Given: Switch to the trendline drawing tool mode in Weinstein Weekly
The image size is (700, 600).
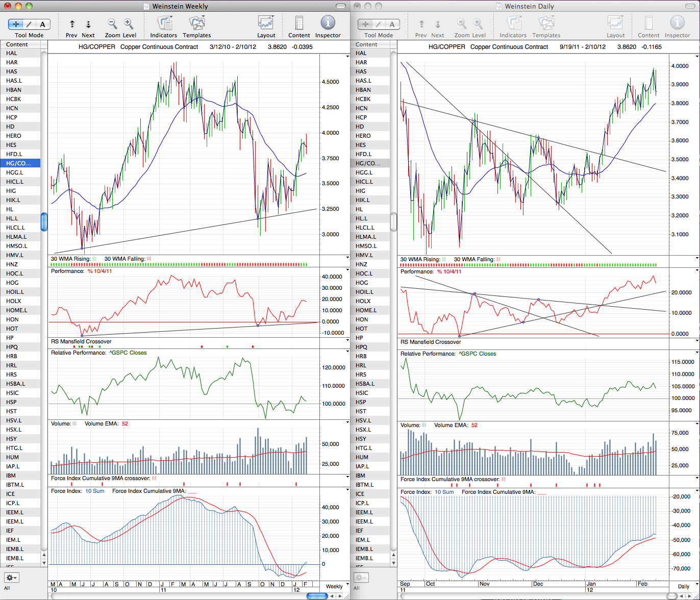Looking at the screenshot, I should (x=30, y=24).
